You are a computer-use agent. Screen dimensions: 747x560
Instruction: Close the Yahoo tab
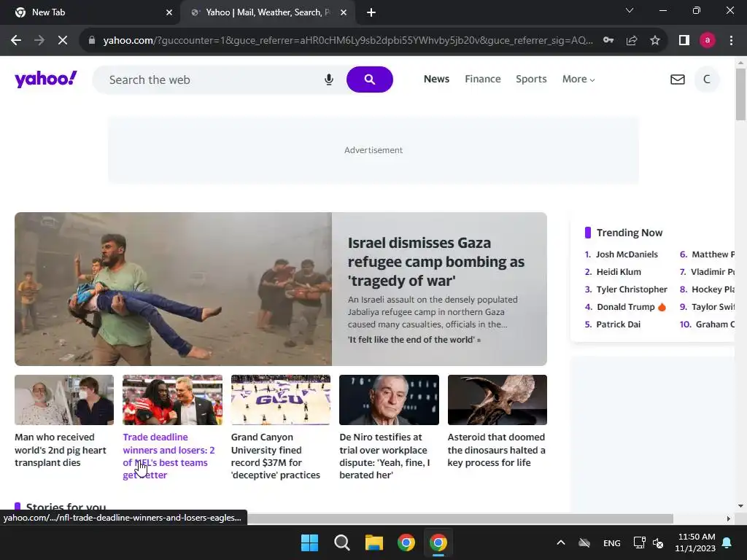click(344, 13)
